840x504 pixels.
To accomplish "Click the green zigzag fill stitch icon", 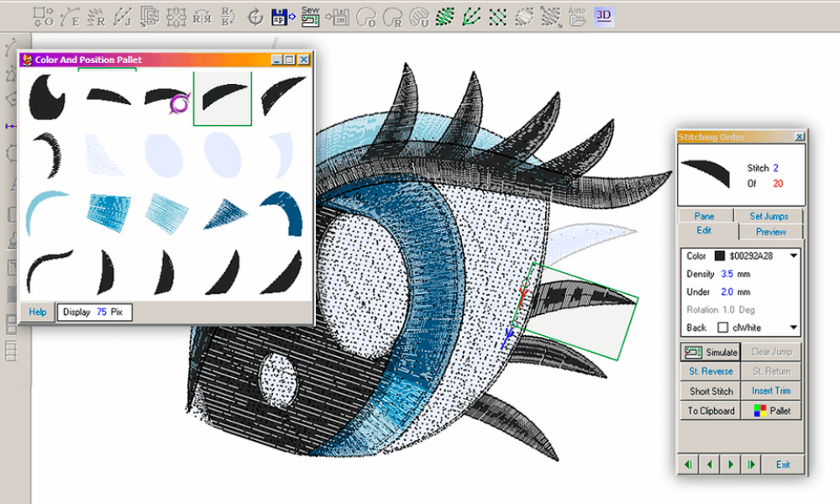I will tap(444, 17).
